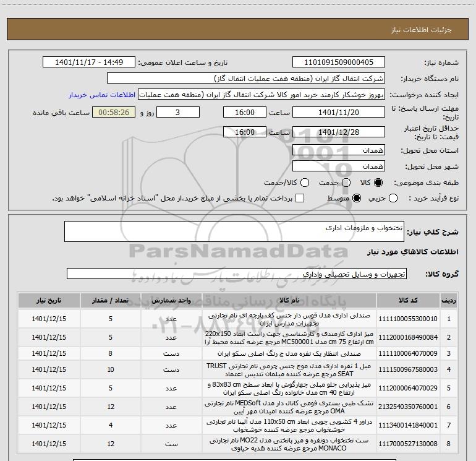Click the page header جزئیات اطلاعات نیاز

pyautogui.click(x=421, y=30)
